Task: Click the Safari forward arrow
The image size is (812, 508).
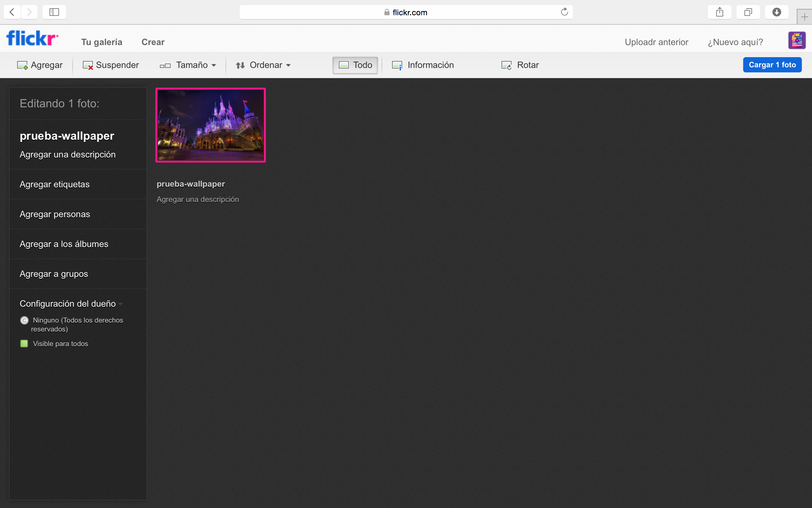Action: coord(29,12)
